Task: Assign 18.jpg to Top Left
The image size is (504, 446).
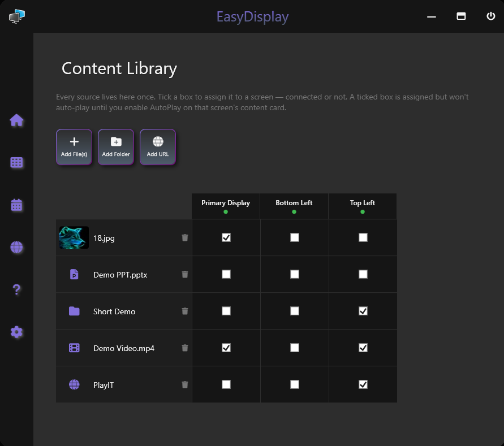Action: pyautogui.click(x=363, y=237)
